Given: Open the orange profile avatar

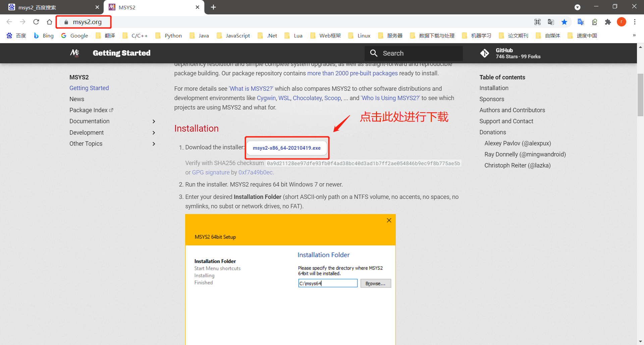Looking at the screenshot, I should click(x=622, y=22).
